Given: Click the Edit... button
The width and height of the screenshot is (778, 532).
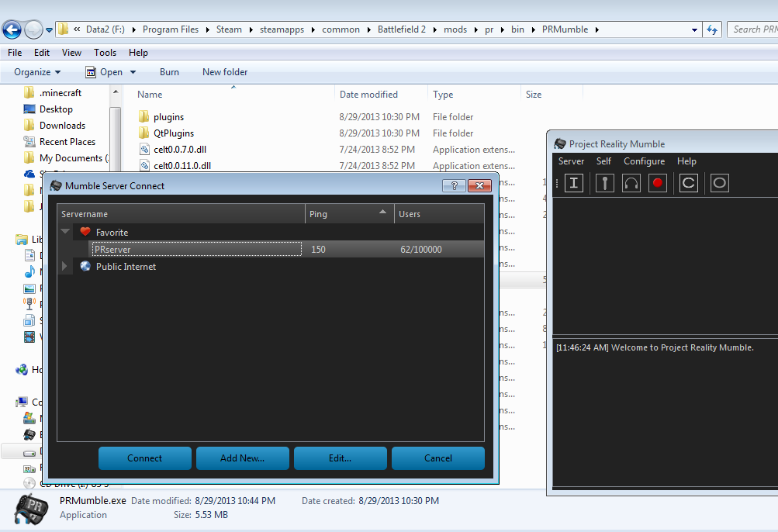Looking at the screenshot, I should click(x=341, y=458).
